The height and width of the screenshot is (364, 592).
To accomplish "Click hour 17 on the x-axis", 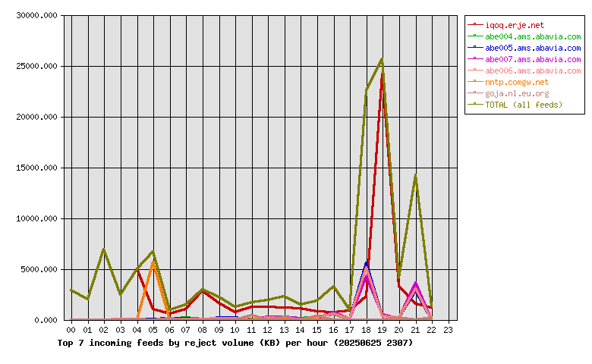I will tap(350, 330).
